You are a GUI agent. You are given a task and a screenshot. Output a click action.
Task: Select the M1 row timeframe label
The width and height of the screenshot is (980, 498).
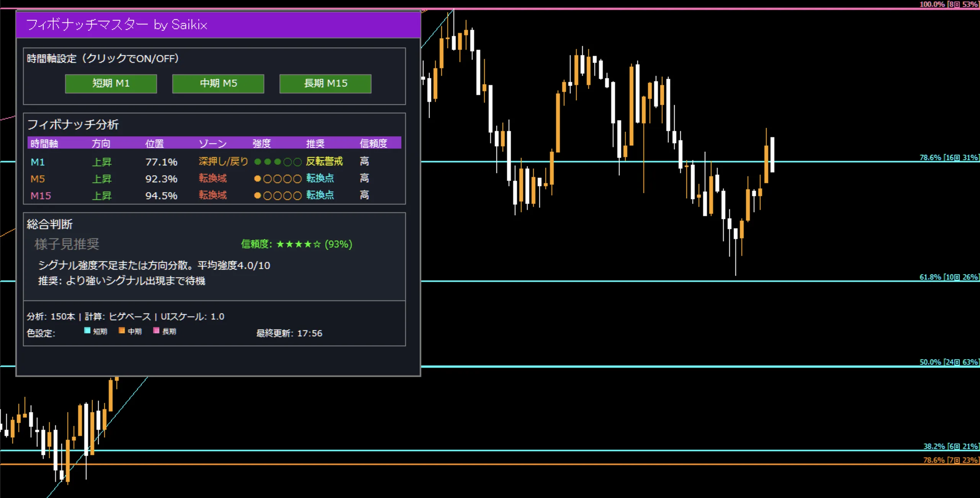(38, 162)
